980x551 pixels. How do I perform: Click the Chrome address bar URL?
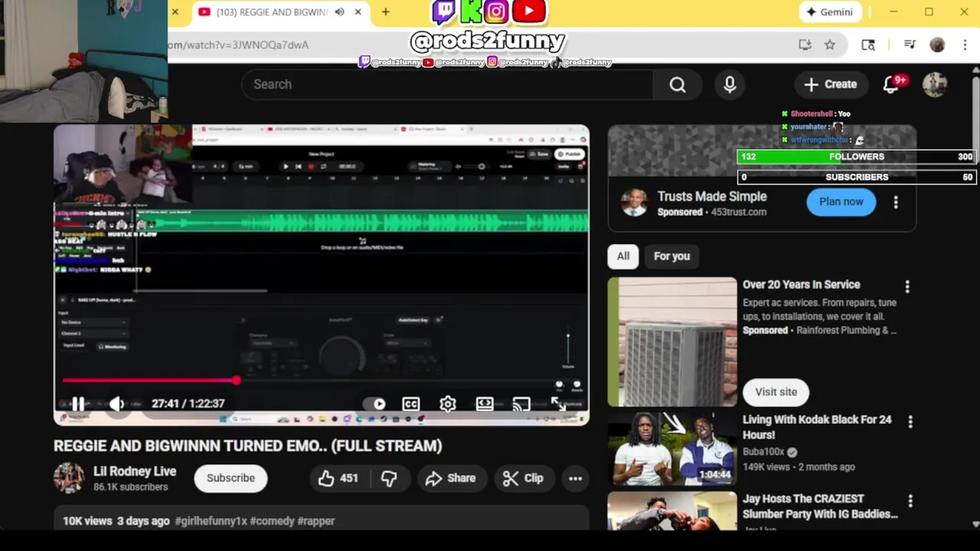tap(238, 45)
